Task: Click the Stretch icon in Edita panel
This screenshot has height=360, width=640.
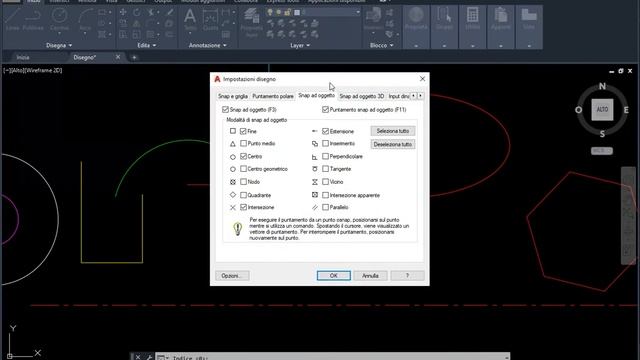Action: (123, 35)
